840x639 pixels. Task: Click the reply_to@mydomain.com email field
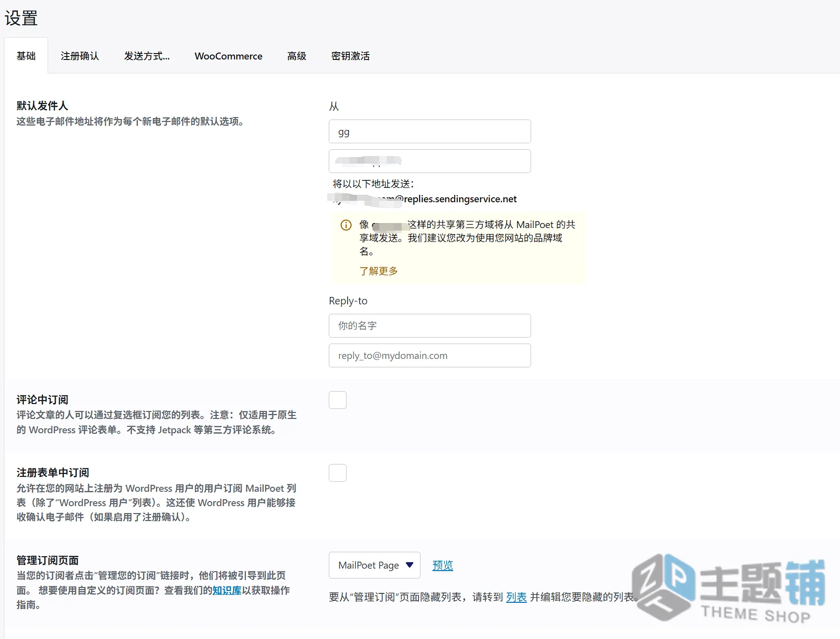pos(430,355)
